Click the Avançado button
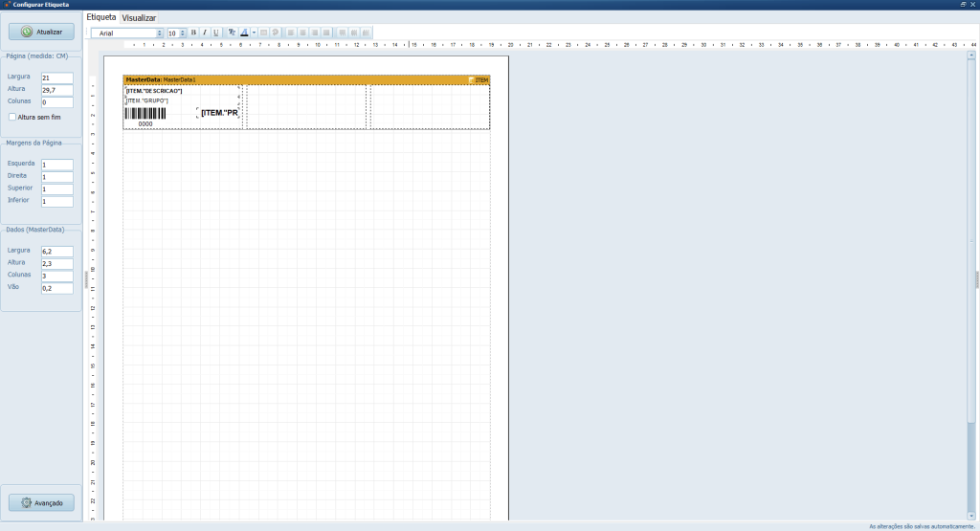 click(41, 502)
